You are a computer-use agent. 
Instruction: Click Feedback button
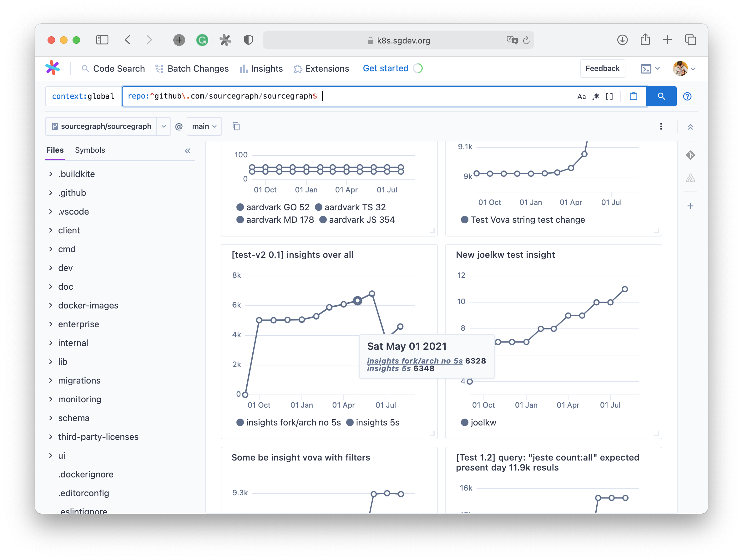[x=602, y=69]
